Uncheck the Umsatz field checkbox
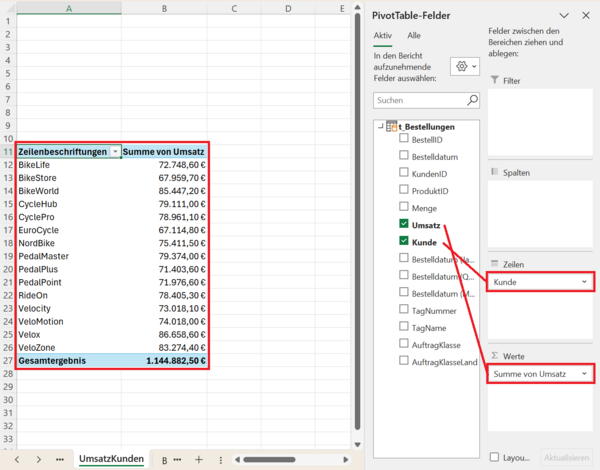Screen dimensions: 600x470 [x=403, y=225]
